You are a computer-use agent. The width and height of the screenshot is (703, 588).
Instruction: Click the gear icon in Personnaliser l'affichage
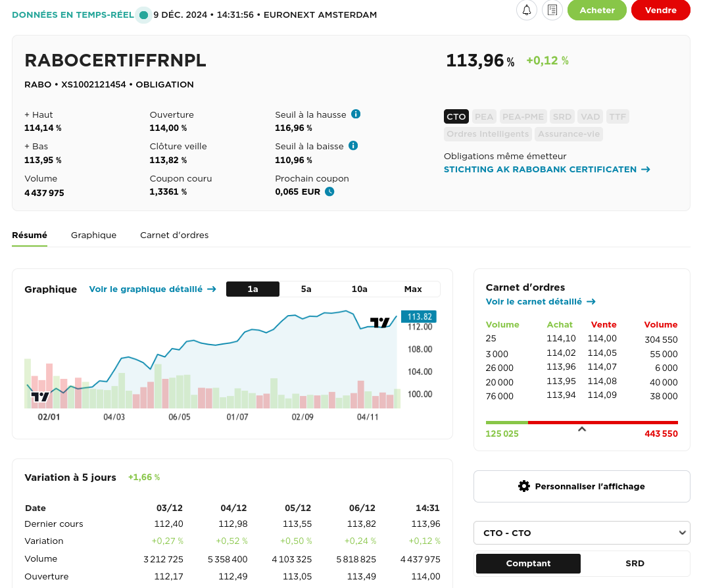[523, 486]
